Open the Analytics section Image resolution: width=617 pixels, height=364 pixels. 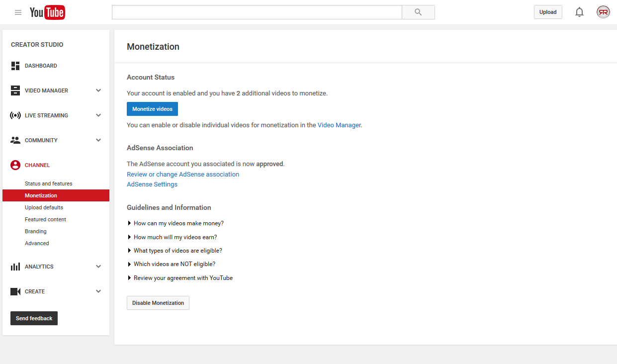pos(39,267)
